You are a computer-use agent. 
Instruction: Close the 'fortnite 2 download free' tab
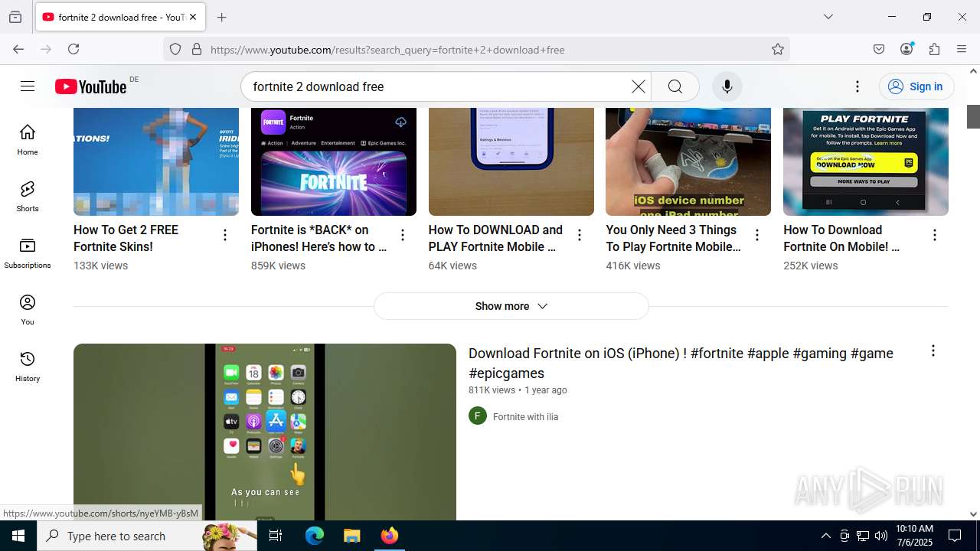click(x=193, y=17)
